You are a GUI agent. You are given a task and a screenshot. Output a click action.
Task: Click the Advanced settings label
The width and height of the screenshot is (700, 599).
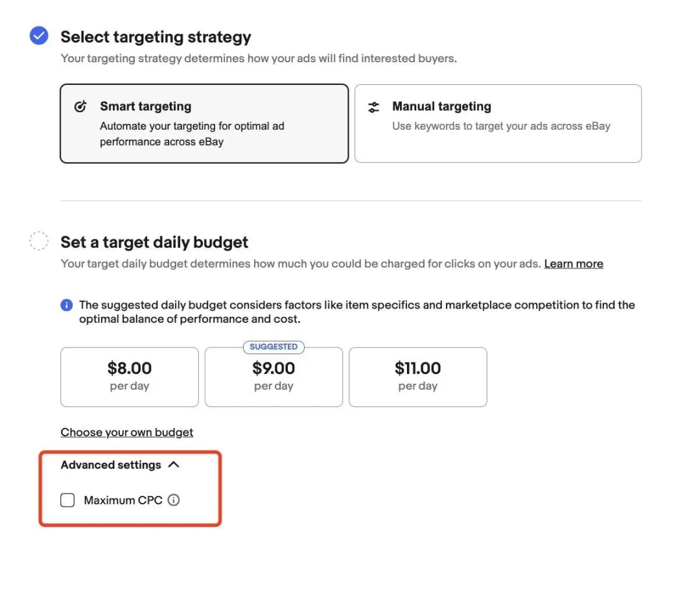pyautogui.click(x=111, y=465)
